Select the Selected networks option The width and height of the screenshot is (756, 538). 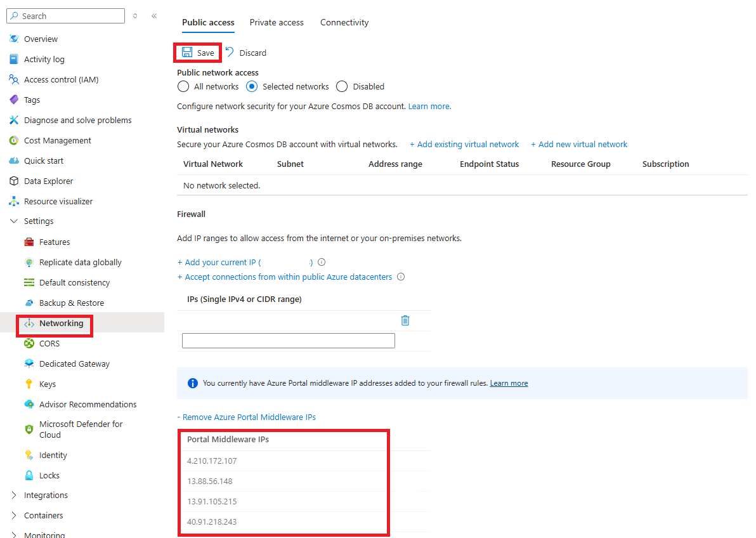[x=252, y=86]
